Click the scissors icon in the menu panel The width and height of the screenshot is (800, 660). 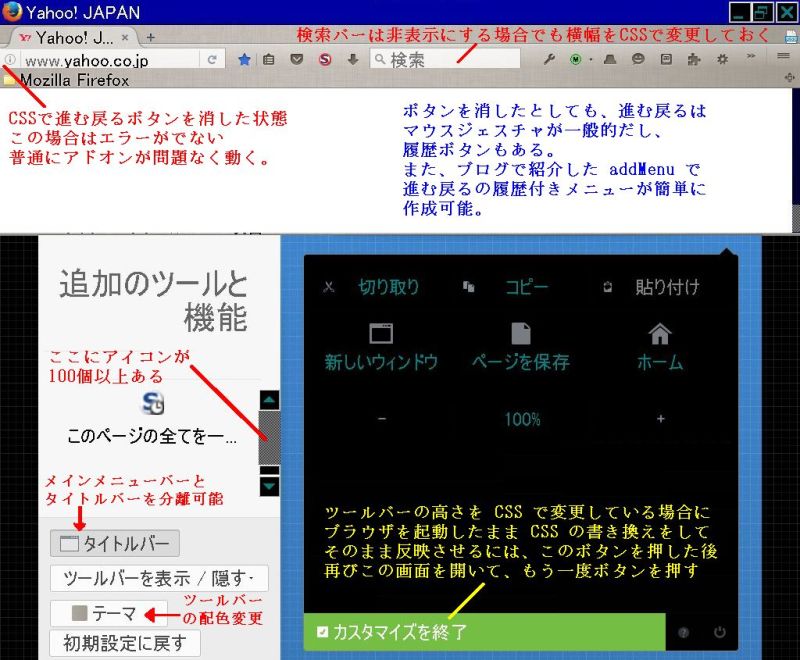(329, 287)
